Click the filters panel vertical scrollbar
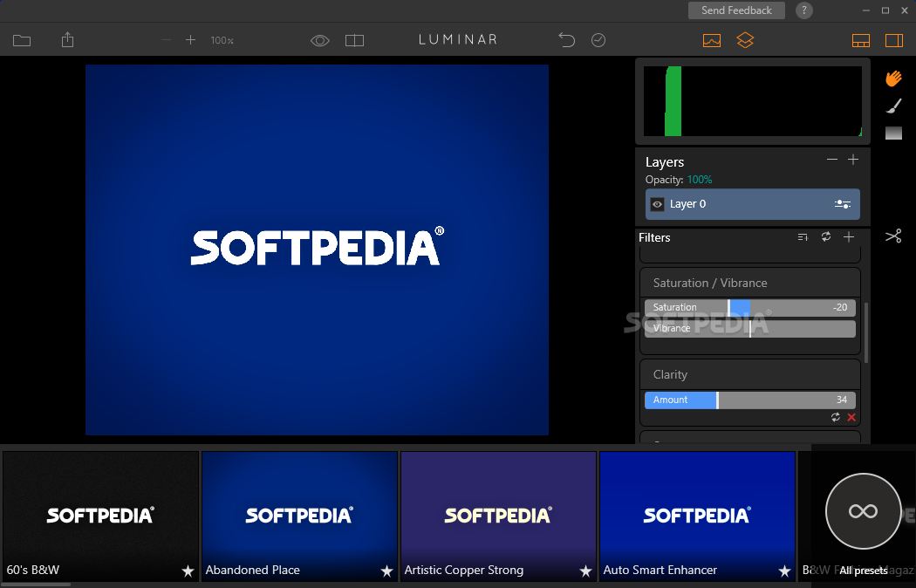Viewport: 916px width, 588px height. pos(866,333)
